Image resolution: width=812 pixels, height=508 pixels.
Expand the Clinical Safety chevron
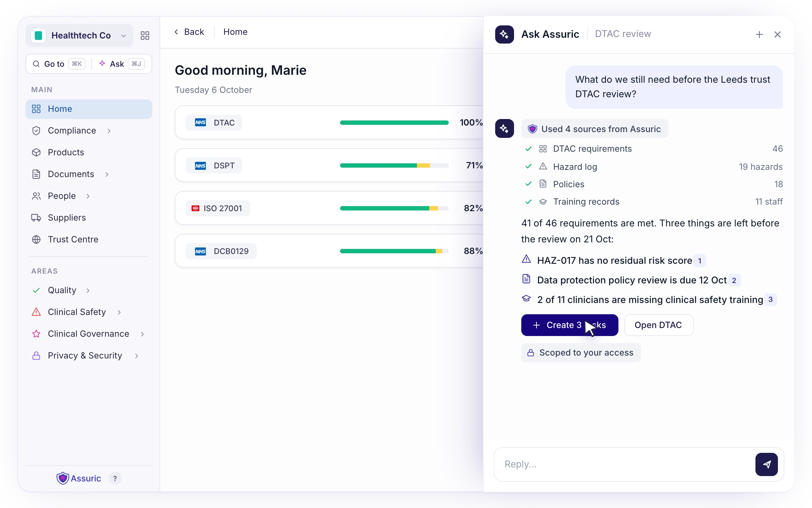pyautogui.click(x=119, y=312)
